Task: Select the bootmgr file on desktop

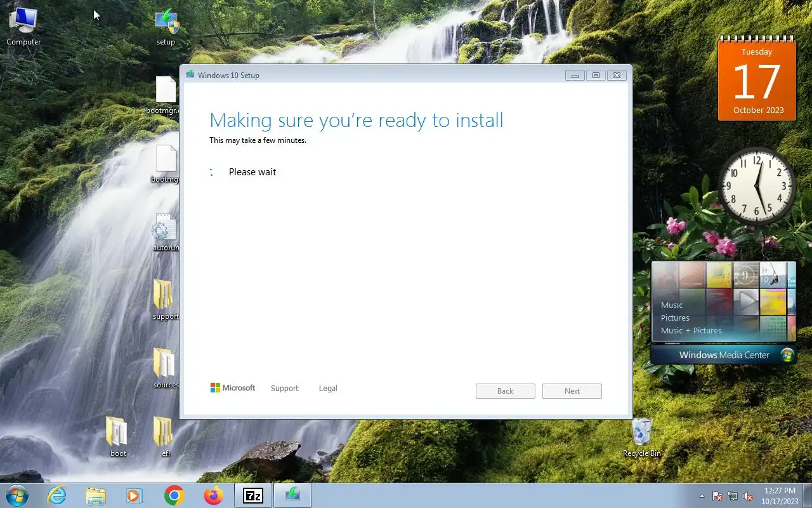Action: [x=166, y=164]
